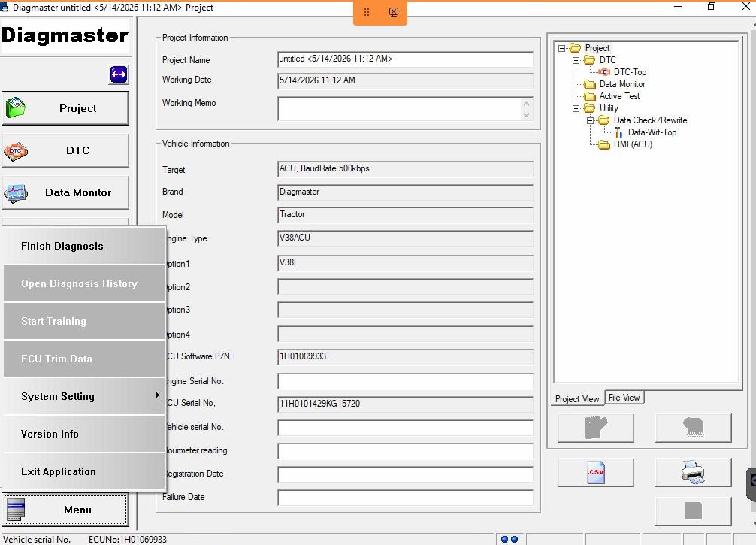The width and height of the screenshot is (756, 545).
Task: Click the Registration Date input field
Action: tap(406, 474)
